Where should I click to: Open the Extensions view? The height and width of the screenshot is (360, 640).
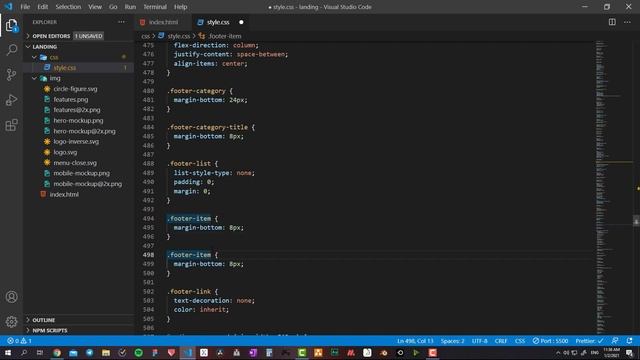click(x=11, y=125)
